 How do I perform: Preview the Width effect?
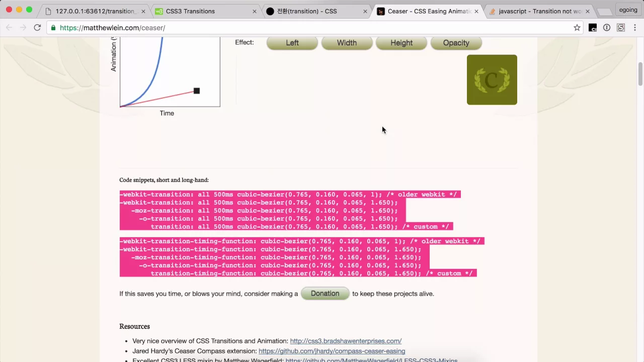pyautogui.click(x=347, y=43)
